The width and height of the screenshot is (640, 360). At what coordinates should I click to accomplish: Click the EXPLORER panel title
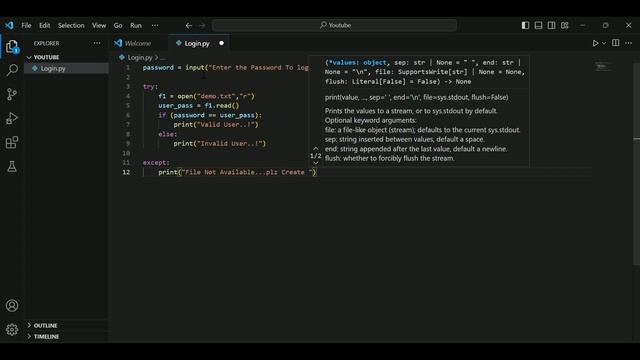pyautogui.click(x=47, y=43)
